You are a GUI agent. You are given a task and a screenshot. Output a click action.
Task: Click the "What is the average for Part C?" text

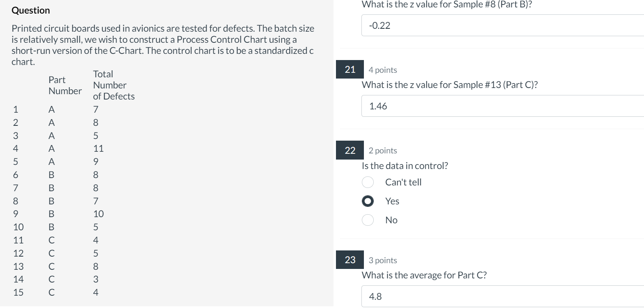pos(425,275)
